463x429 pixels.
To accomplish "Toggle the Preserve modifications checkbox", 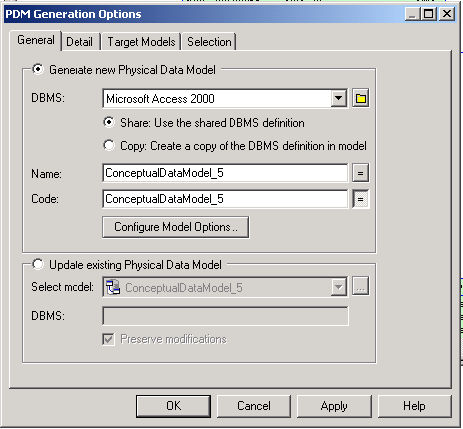I will (108, 339).
